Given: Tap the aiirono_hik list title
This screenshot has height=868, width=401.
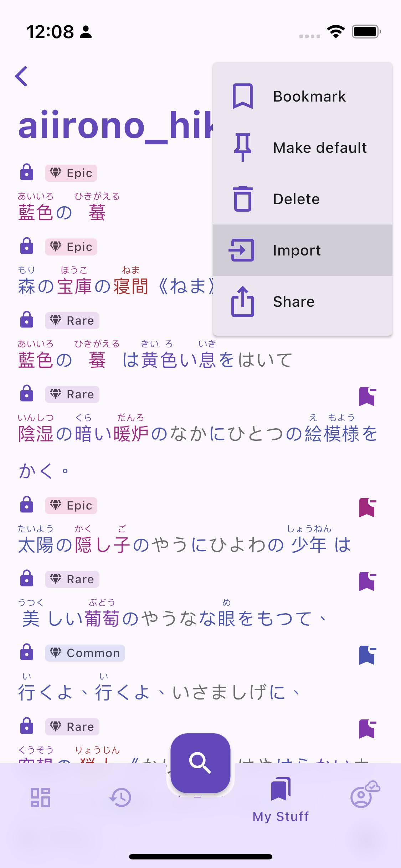Looking at the screenshot, I should [x=116, y=125].
